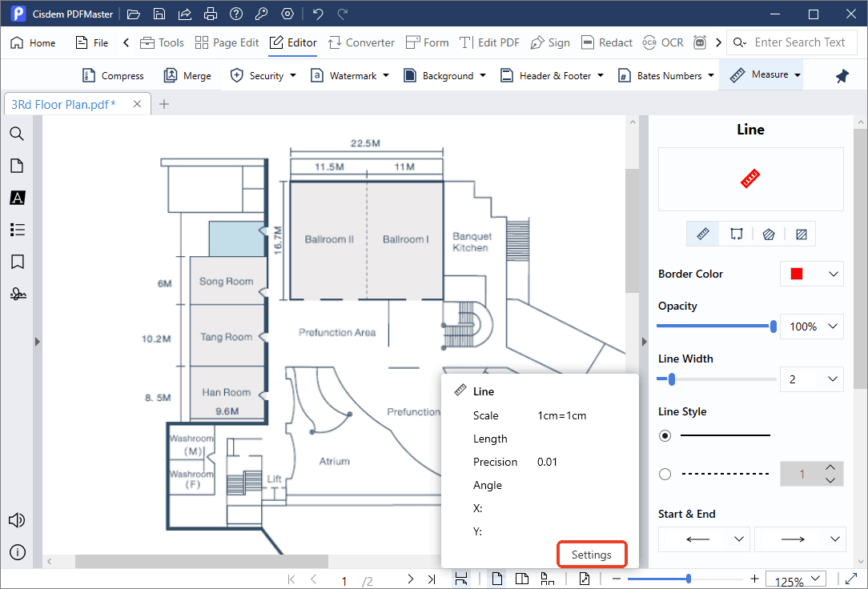Open the File menu
The width and height of the screenshot is (868, 589).
point(92,42)
